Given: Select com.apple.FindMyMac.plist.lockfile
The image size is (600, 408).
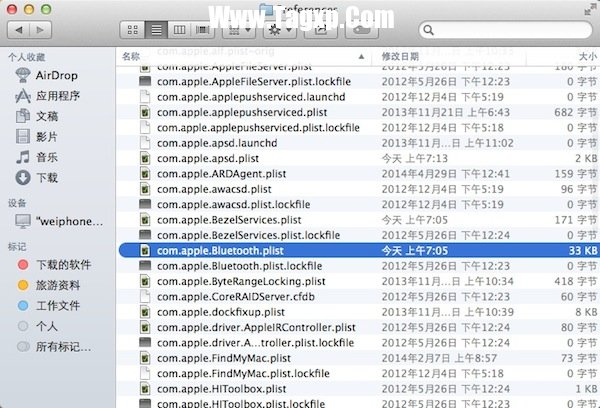Looking at the screenshot, I should click(243, 373).
